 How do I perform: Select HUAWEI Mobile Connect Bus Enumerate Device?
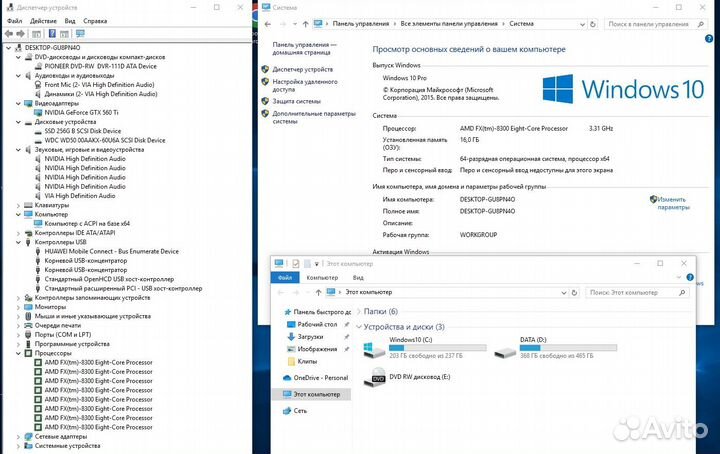(112, 251)
